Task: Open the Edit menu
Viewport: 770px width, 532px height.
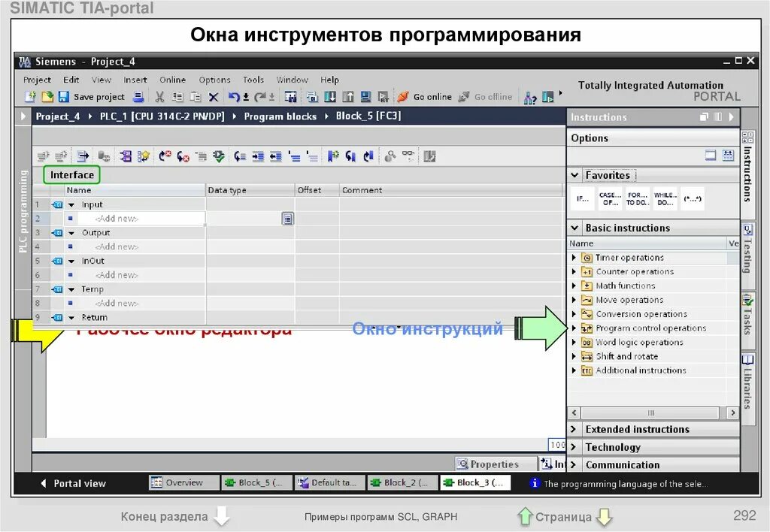Action: [x=71, y=80]
